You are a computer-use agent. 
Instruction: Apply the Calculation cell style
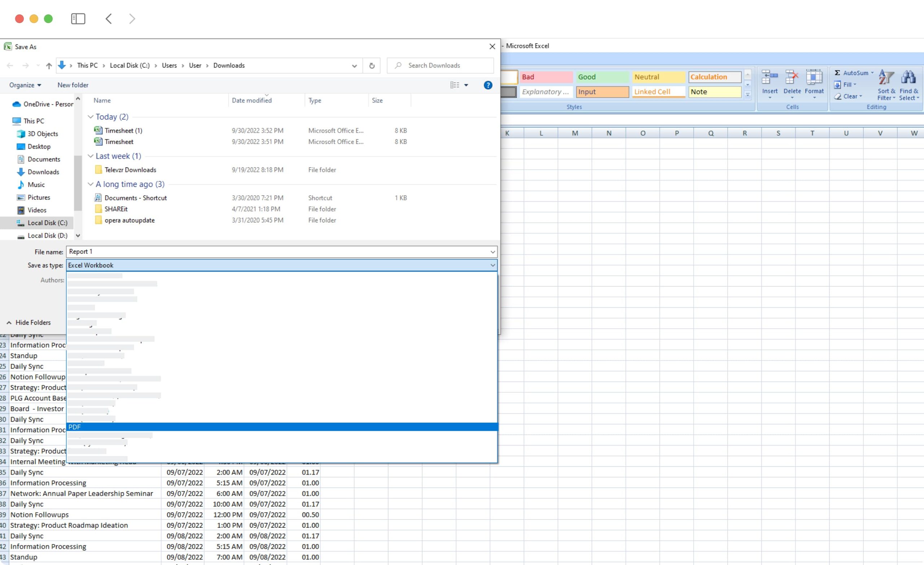pos(715,77)
